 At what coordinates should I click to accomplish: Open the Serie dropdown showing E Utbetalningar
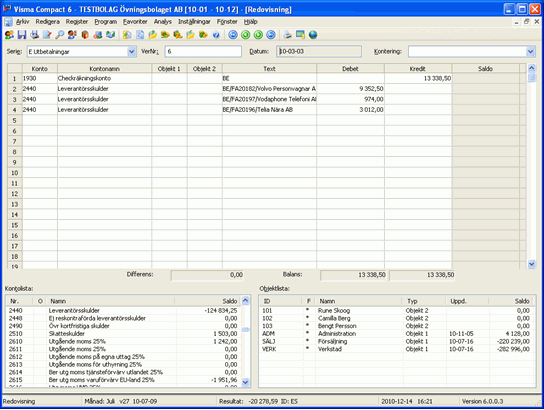[x=131, y=52]
